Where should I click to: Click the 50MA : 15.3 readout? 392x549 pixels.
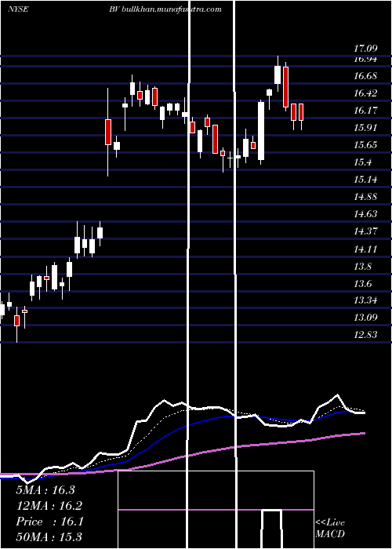coord(49,536)
